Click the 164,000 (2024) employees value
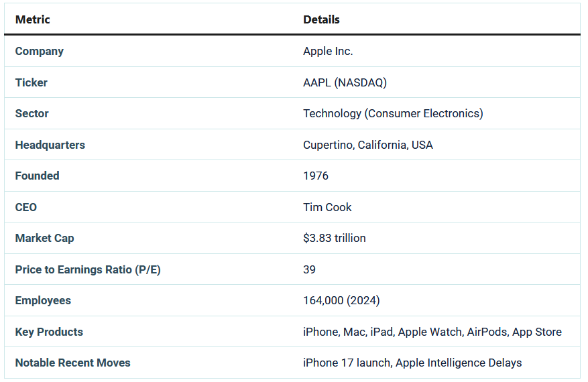 pyautogui.click(x=341, y=300)
